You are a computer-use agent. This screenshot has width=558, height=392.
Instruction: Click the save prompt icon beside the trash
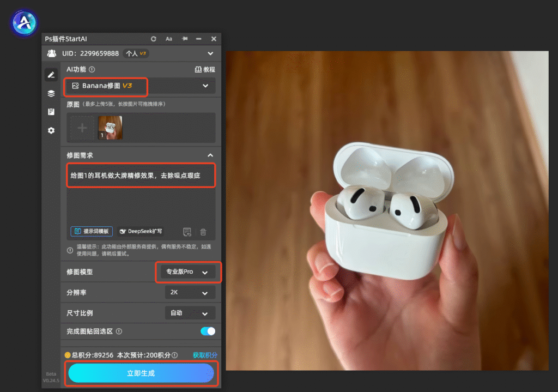187,232
